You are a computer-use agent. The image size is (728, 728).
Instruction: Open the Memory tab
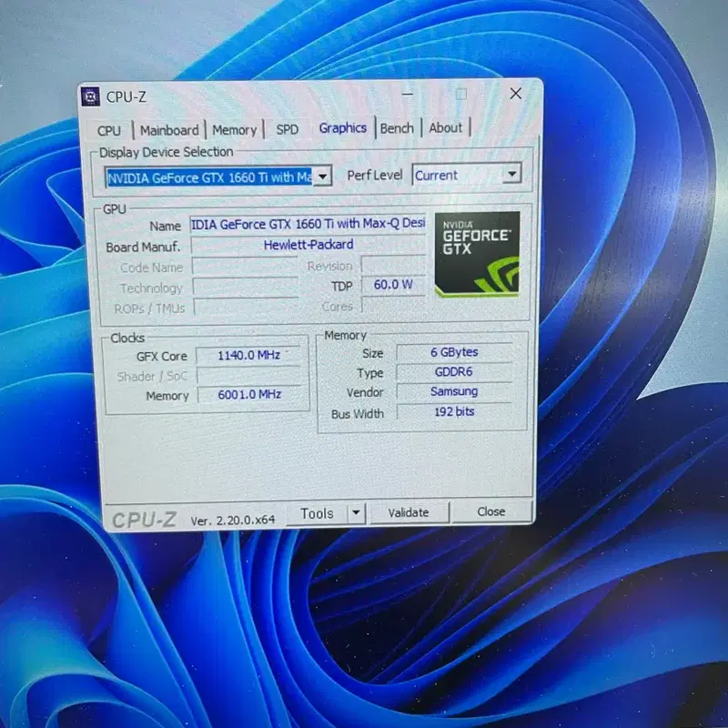(x=235, y=130)
